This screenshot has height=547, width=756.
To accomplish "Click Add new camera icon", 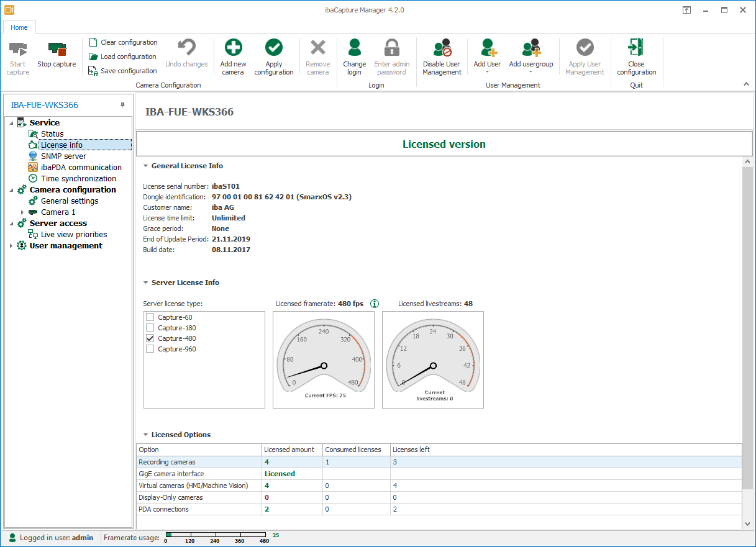I will pos(233,48).
